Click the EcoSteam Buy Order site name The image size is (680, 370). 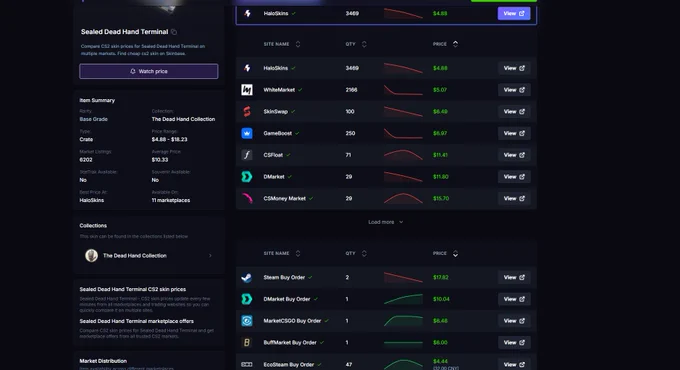[x=288, y=364]
